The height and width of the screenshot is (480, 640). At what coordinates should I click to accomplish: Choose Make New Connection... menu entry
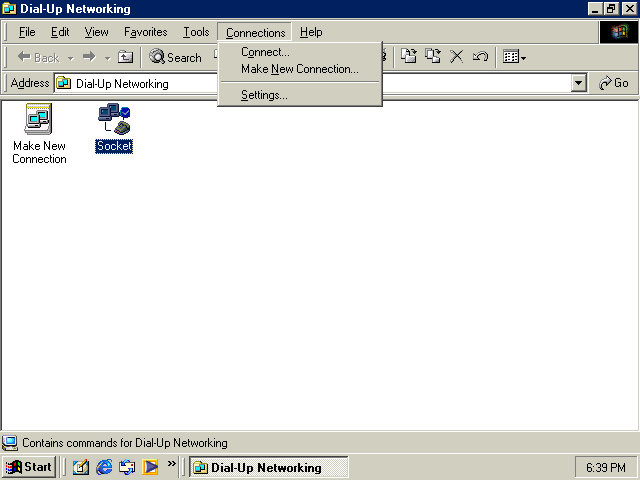(300, 69)
